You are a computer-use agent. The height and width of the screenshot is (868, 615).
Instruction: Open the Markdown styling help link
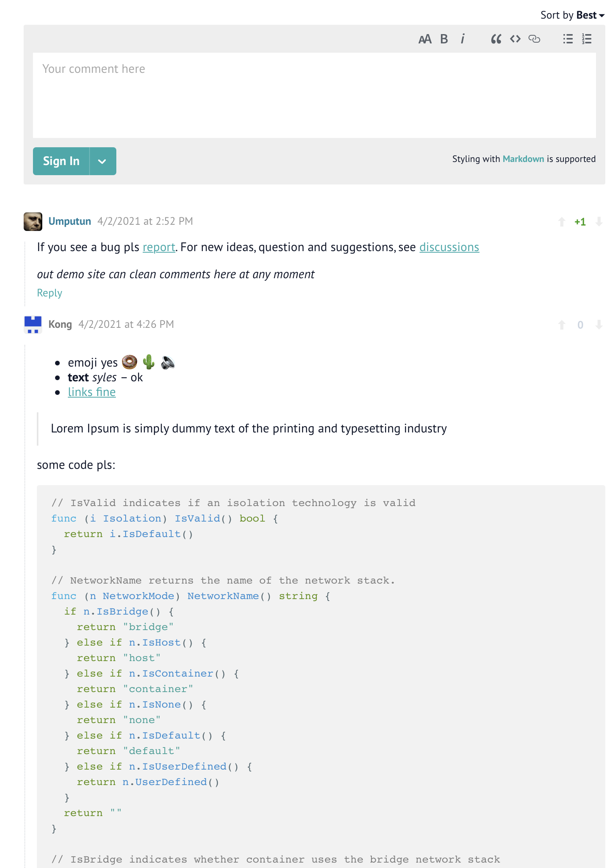coord(523,159)
